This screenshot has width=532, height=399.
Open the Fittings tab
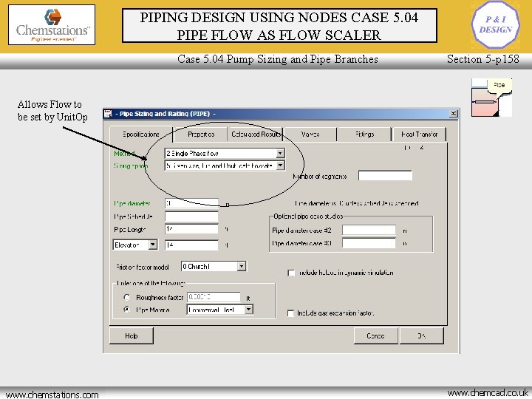pyautogui.click(x=364, y=134)
